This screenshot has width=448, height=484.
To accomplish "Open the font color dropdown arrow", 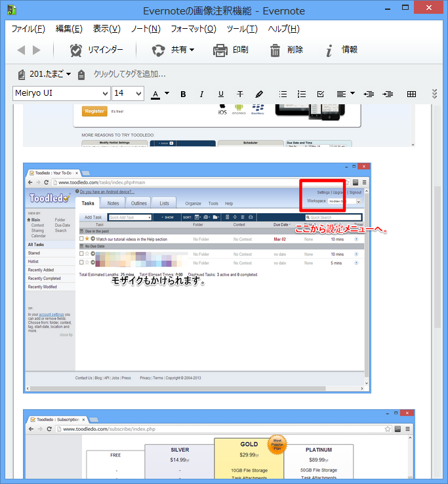I will coord(167,93).
